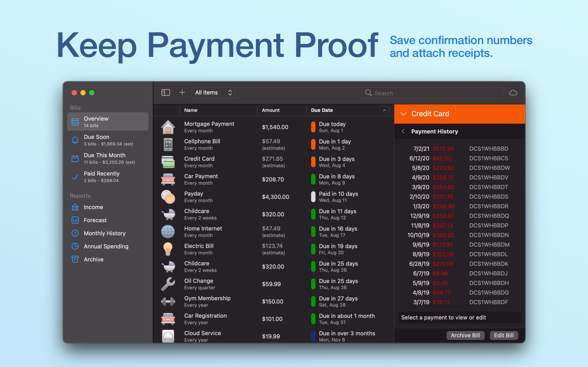Sort by the Due Date column arrow
Image resolution: width=588 pixels, height=367 pixels.
(x=384, y=110)
